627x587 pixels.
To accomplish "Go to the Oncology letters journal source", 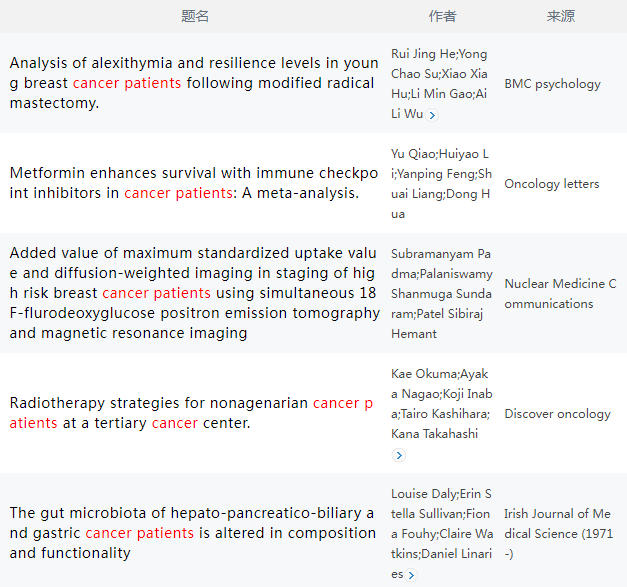I will point(552,184).
